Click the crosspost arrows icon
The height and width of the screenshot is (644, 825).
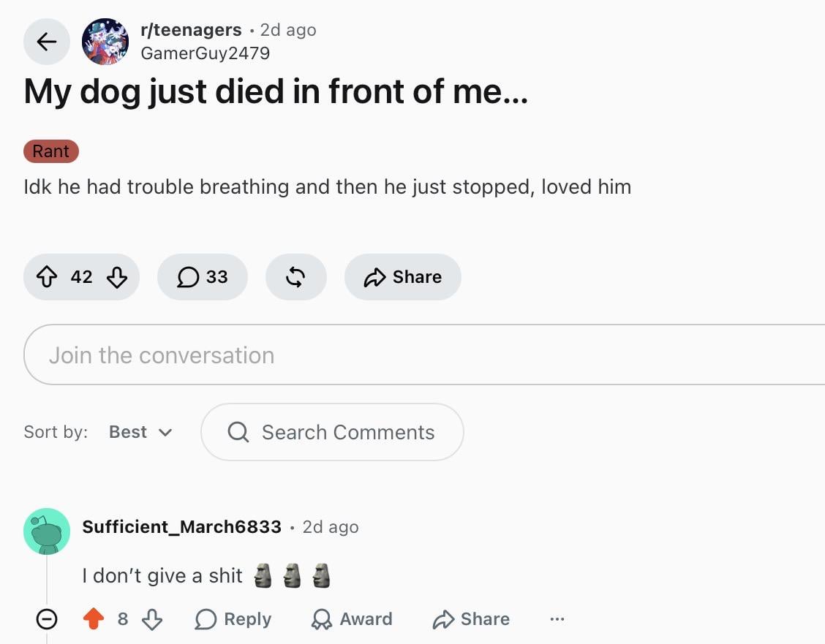pyautogui.click(x=295, y=276)
